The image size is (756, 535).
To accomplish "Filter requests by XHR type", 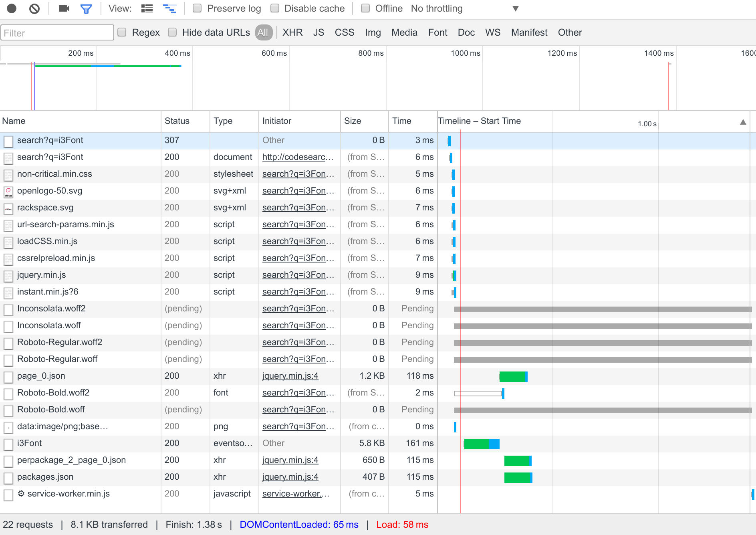I will pyautogui.click(x=292, y=32).
